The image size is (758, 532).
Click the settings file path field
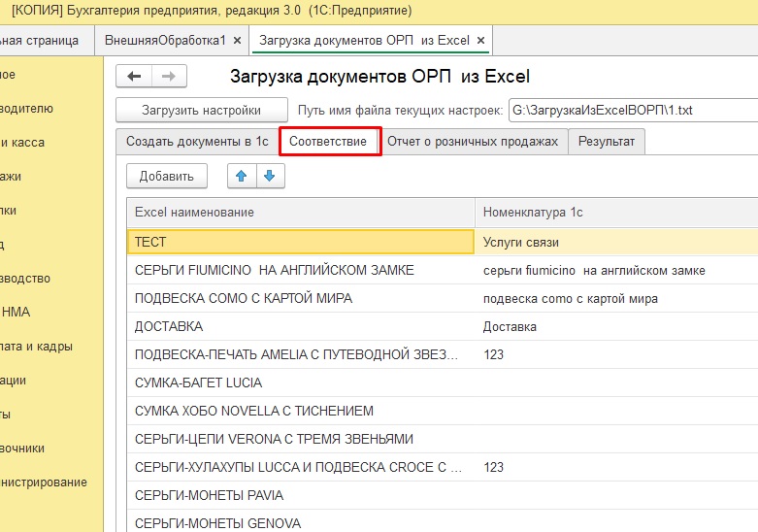(631, 110)
